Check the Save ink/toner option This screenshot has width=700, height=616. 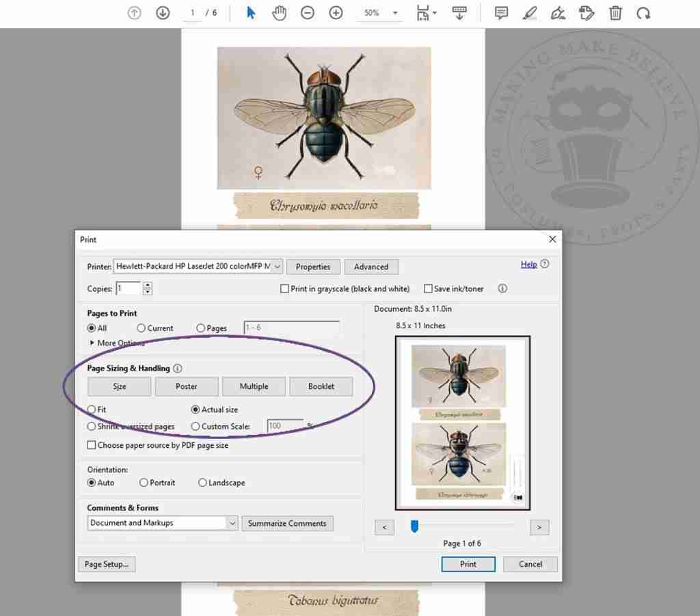click(x=429, y=289)
